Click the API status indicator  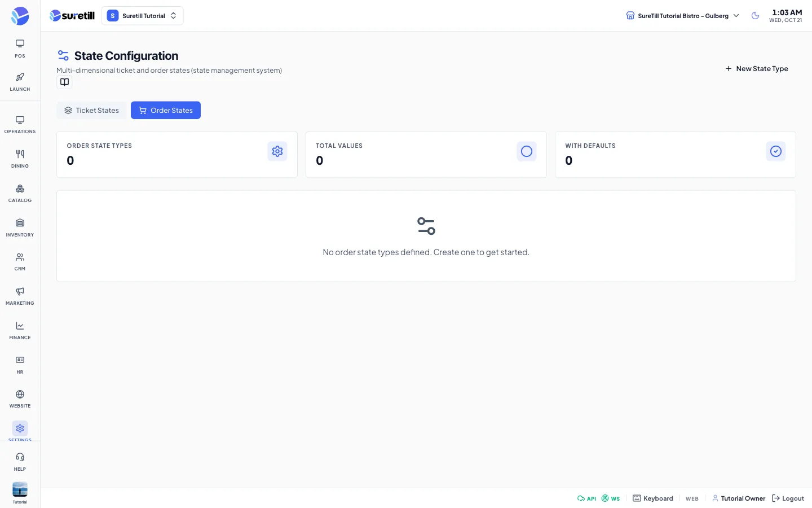[586, 498]
